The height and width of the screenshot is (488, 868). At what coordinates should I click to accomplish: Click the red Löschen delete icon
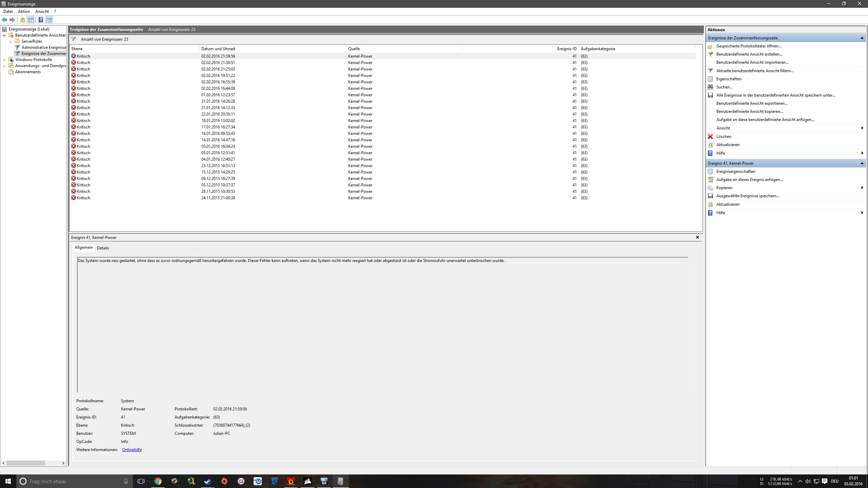click(x=710, y=137)
